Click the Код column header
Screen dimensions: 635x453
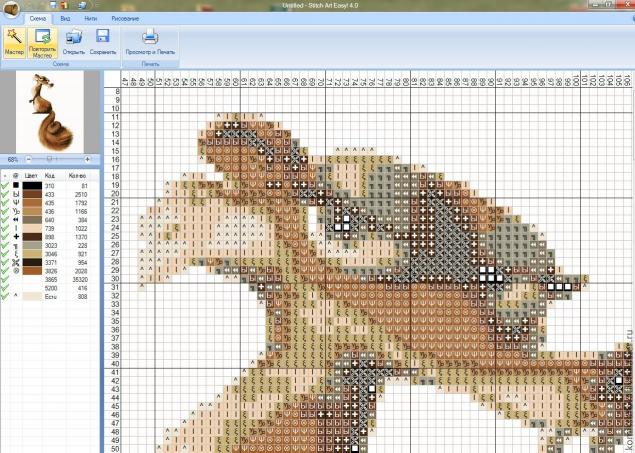coord(50,176)
